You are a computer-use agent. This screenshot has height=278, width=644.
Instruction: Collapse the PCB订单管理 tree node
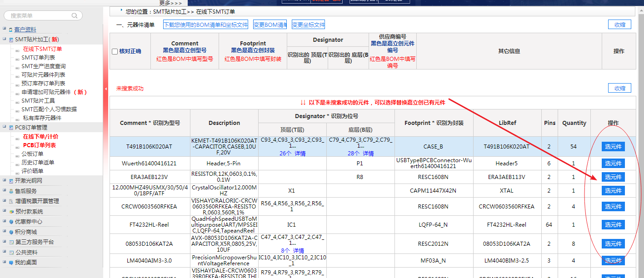click(4, 128)
